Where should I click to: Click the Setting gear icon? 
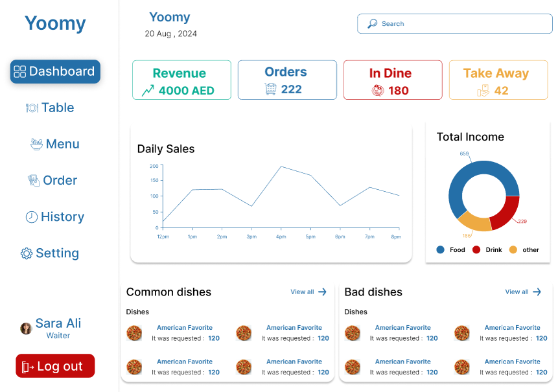[27, 253]
